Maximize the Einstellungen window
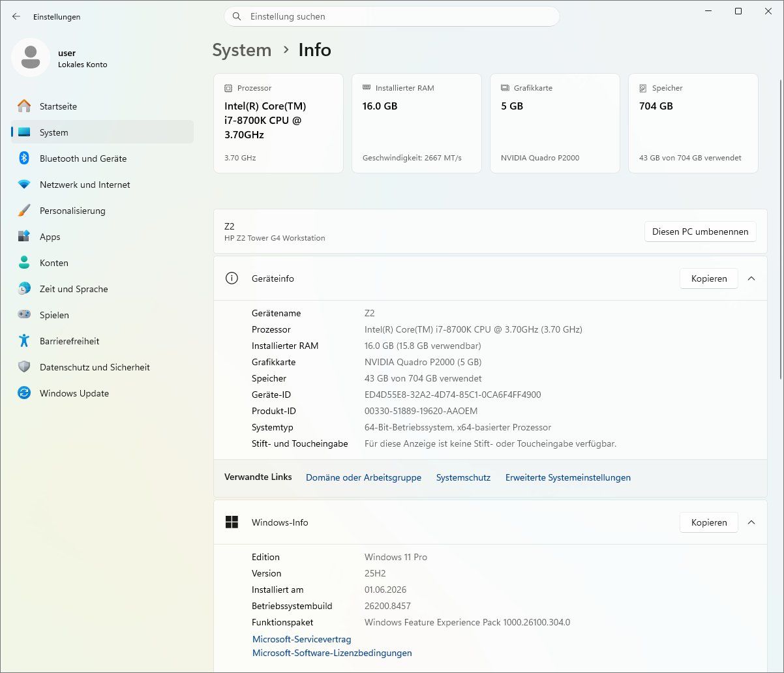Screen dimensions: 784x673 738,11
